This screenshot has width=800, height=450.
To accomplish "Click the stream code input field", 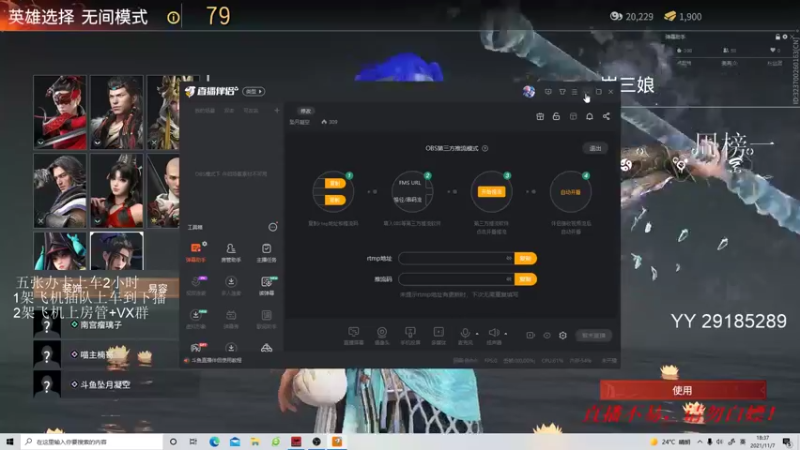I will point(456,279).
